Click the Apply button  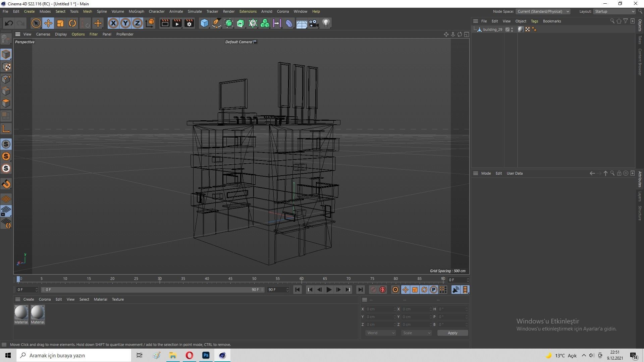(x=452, y=333)
